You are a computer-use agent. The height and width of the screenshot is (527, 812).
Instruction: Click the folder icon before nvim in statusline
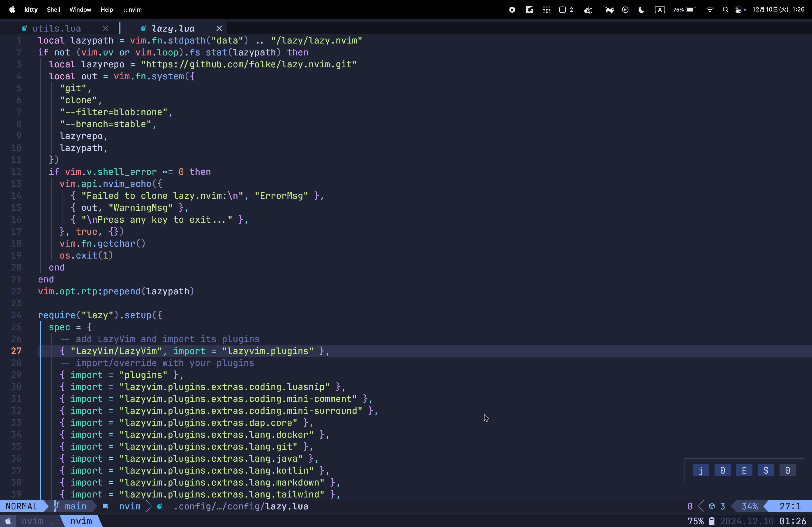(106, 506)
